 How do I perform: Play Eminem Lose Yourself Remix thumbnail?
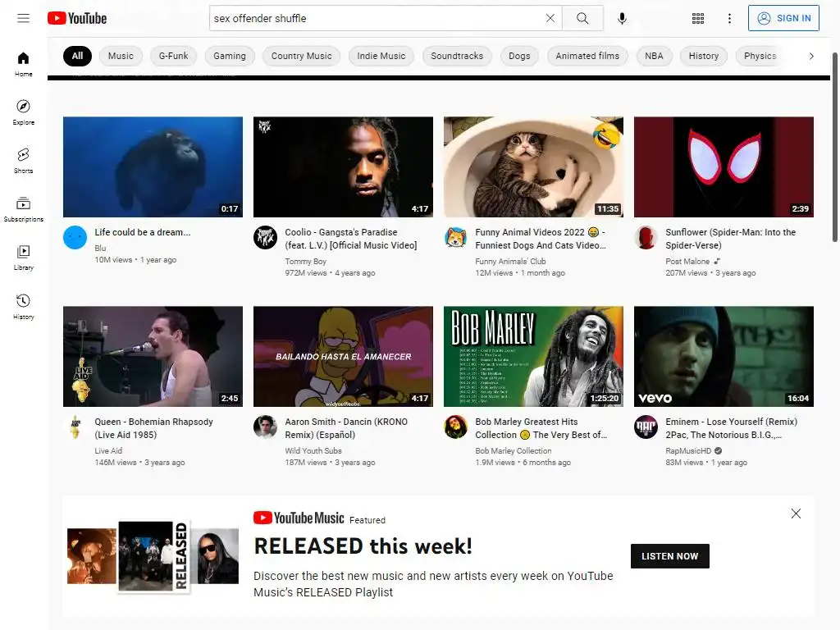click(724, 356)
